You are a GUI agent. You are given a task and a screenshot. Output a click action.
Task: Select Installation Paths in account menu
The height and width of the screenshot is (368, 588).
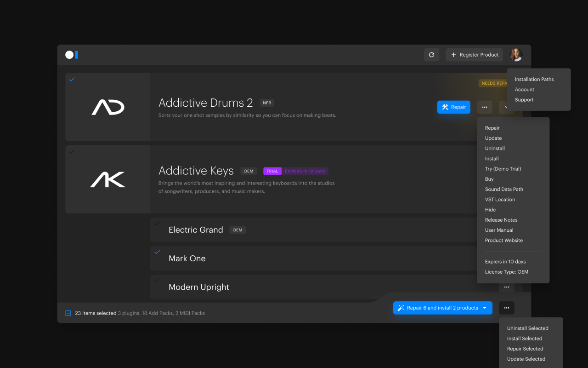534,79
